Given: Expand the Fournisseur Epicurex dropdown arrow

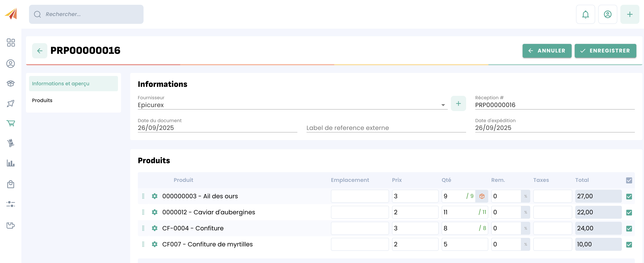Looking at the screenshot, I should tap(443, 105).
